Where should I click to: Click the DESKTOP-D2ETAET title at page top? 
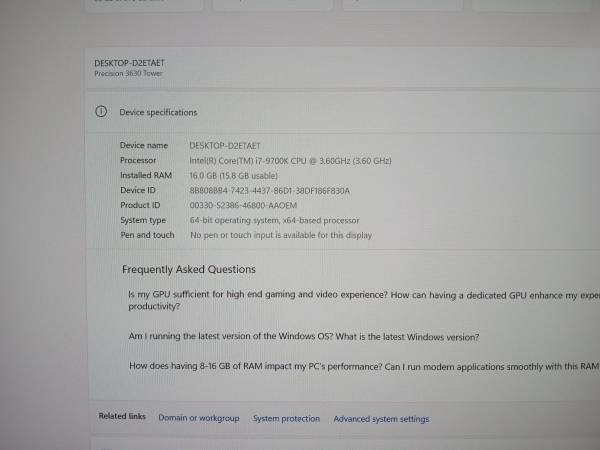(129, 63)
